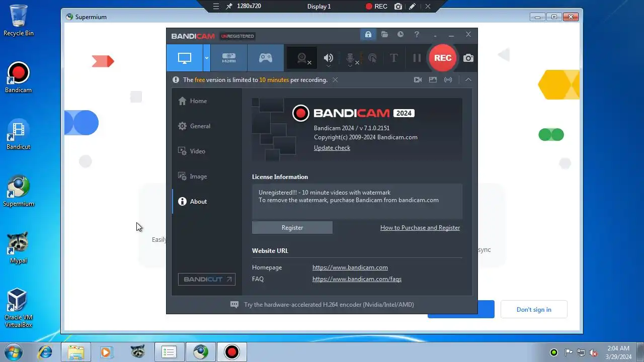
Task: Open the Video settings tab
Action: 207,151
